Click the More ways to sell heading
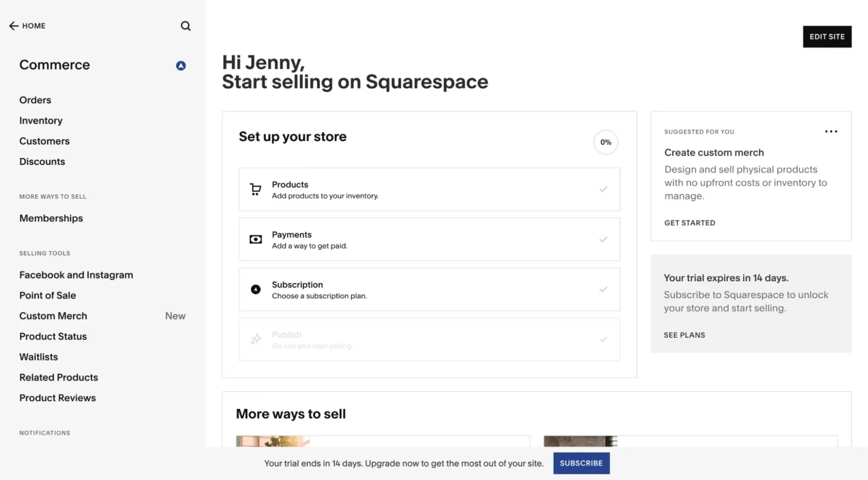Viewport: 868px width, 480px height. [x=290, y=414]
